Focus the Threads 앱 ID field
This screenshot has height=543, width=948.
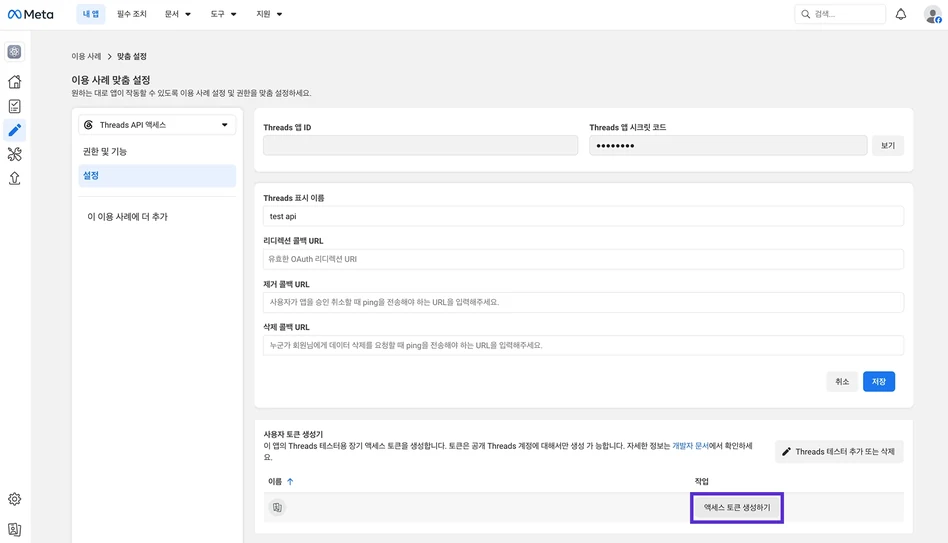pyautogui.click(x=420, y=145)
